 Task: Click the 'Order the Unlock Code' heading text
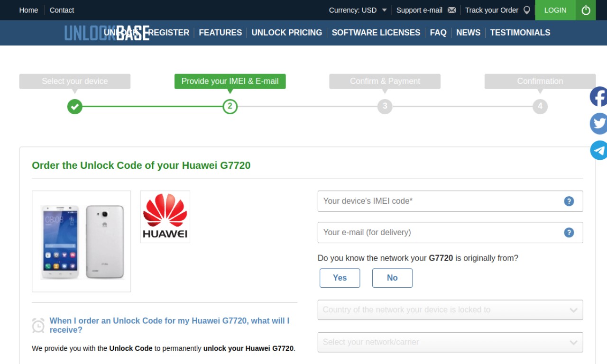(141, 165)
